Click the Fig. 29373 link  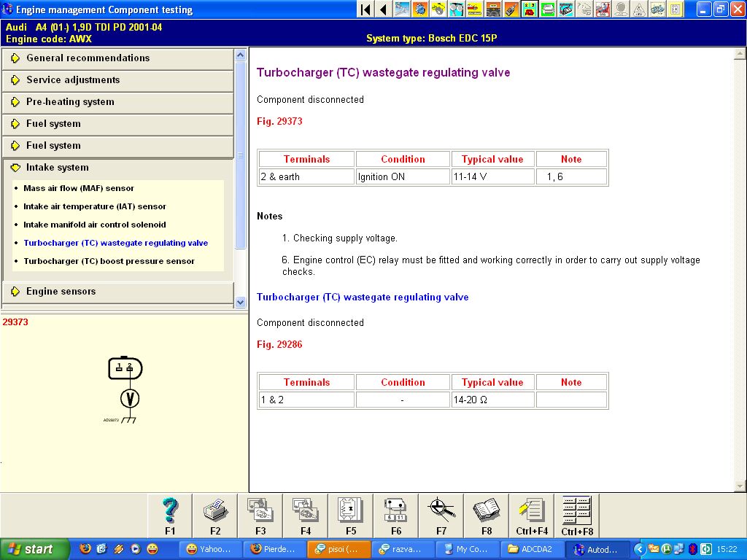pyautogui.click(x=279, y=121)
